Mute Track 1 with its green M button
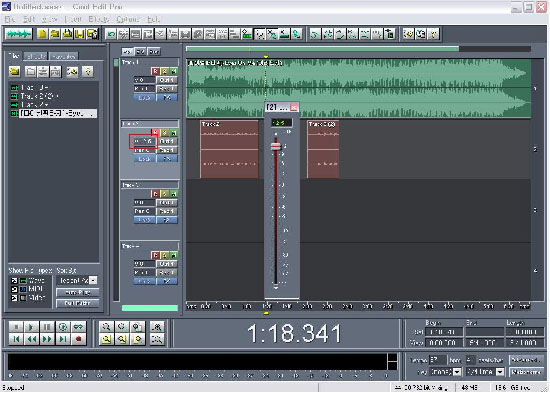The width and height of the screenshot is (550, 395). pos(173,71)
